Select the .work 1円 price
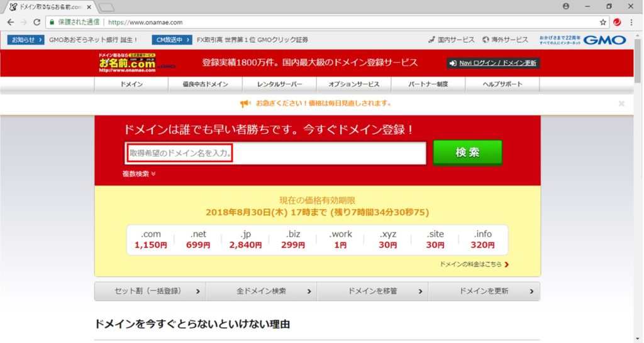The image size is (644, 343). click(x=340, y=239)
